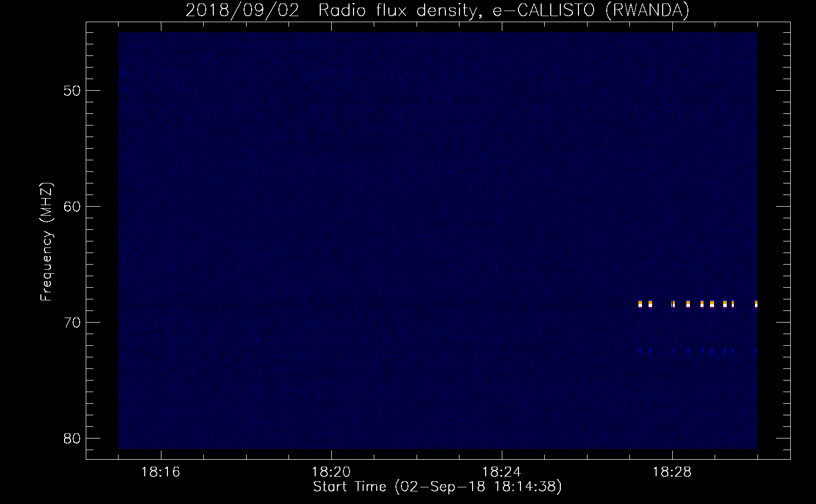Viewport: 816px width, 504px height.
Task: Click the time tick label 18:28
Action: click(x=672, y=472)
